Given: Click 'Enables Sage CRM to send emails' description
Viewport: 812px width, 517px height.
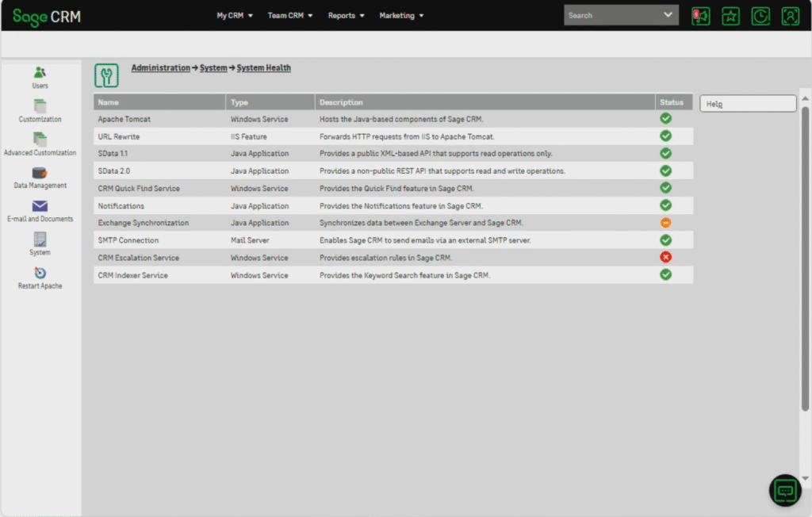Looking at the screenshot, I should click(425, 240).
